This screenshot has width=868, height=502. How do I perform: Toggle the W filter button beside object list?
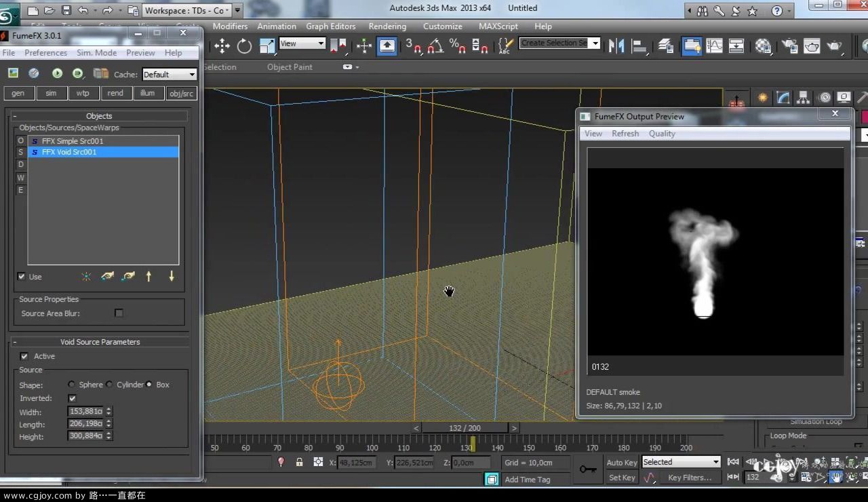point(20,178)
